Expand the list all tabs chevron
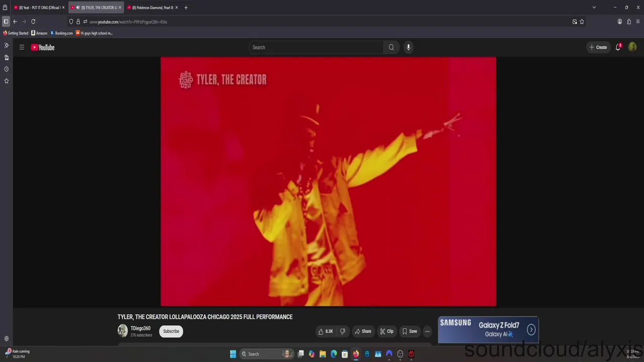Viewport: 644px width, 362px height. [594, 8]
